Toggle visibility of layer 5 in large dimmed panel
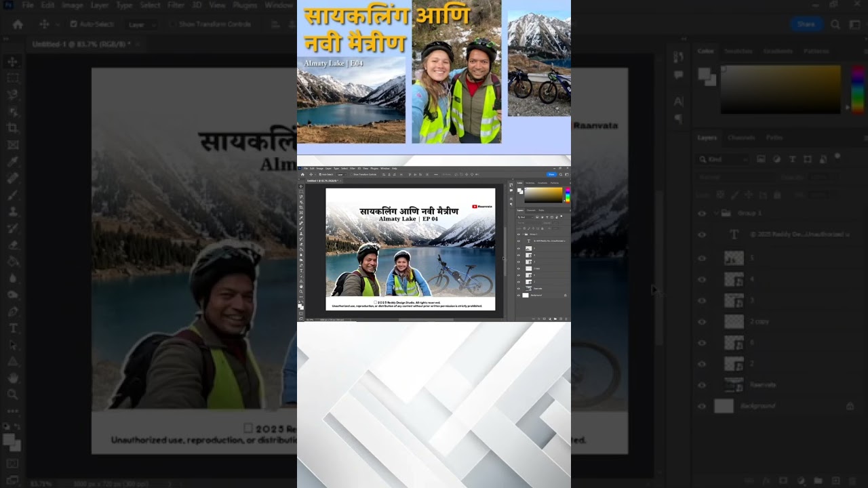 coord(702,258)
